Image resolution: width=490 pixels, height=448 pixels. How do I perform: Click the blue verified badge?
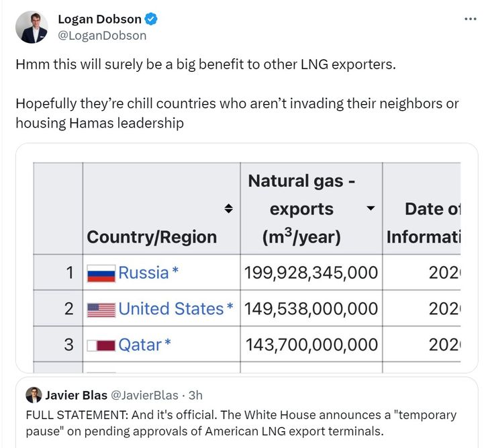151,19
